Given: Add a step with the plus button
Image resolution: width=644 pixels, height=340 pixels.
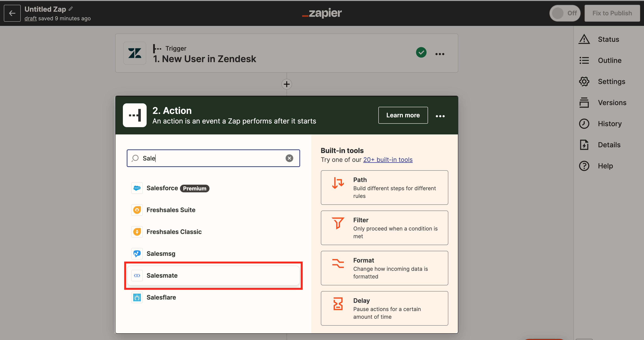Looking at the screenshot, I should tap(287, 84).
